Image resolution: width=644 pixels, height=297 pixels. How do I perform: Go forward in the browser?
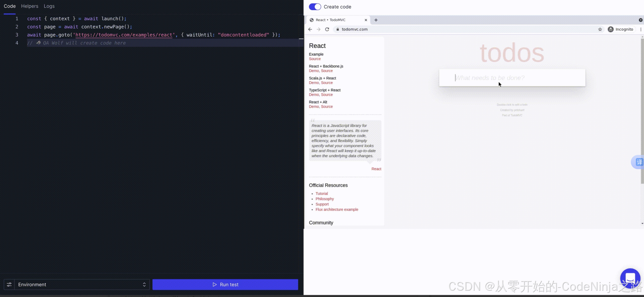319,29
